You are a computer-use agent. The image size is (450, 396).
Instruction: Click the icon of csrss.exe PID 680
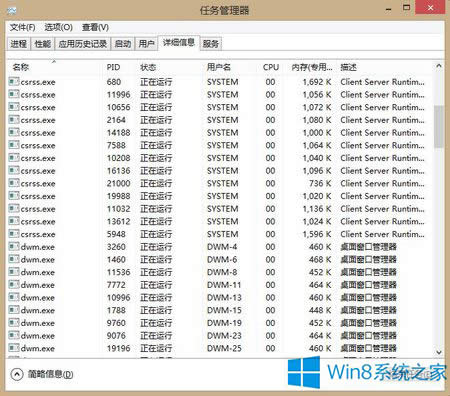tap(14, 81)
